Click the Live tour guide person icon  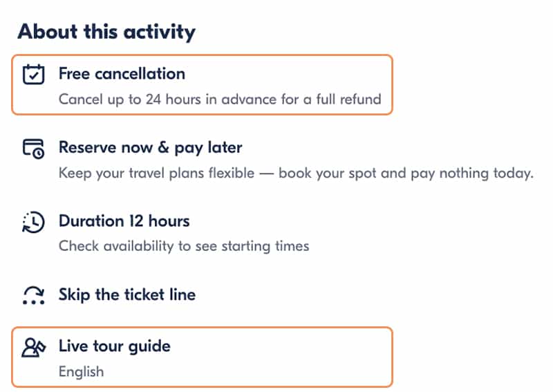coord(33,346)
